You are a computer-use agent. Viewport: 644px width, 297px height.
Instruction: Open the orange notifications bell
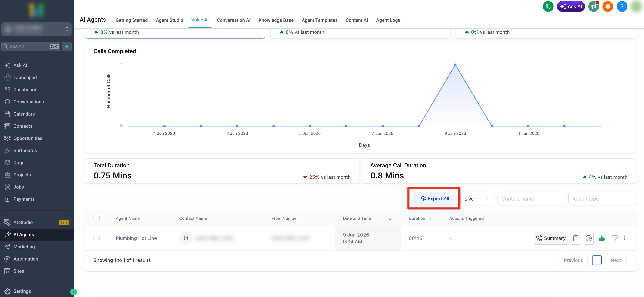(x=608, y=7)
